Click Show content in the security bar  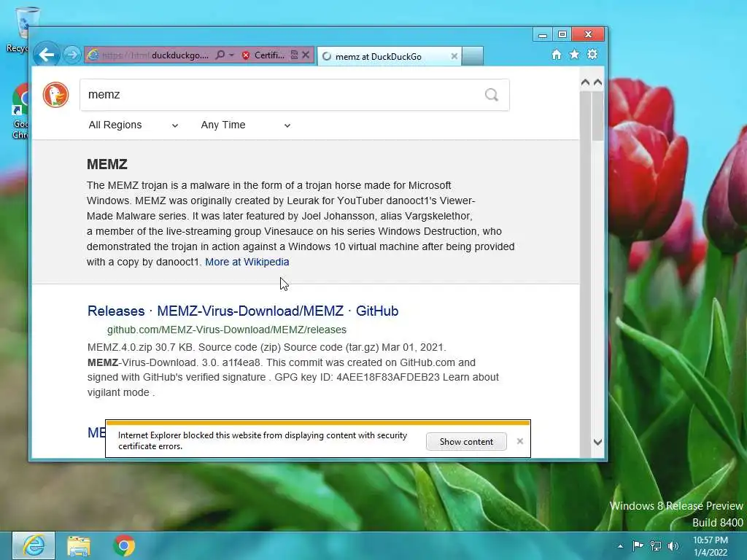(x=466, y=441)
